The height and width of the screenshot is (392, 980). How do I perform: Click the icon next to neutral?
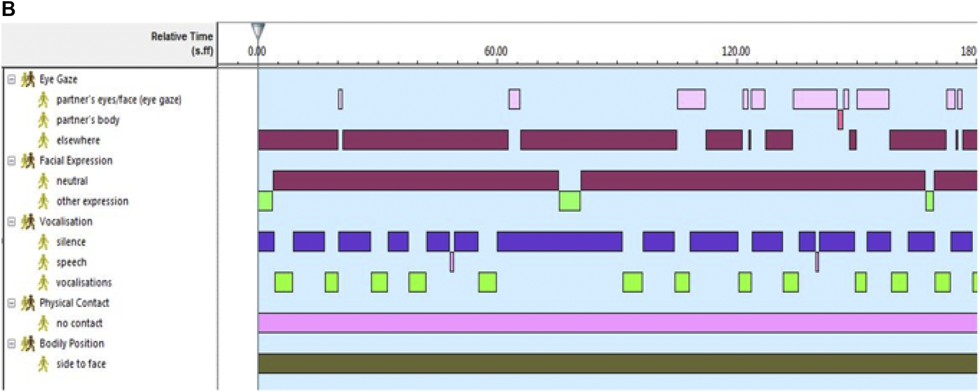click(43, 181)
